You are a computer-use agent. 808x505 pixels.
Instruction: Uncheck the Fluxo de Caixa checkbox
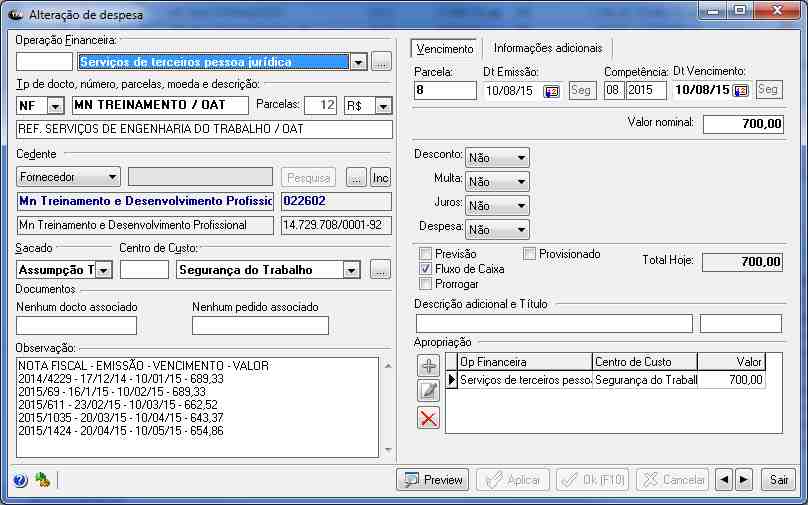pyautogui.click(x=426, y=269)
